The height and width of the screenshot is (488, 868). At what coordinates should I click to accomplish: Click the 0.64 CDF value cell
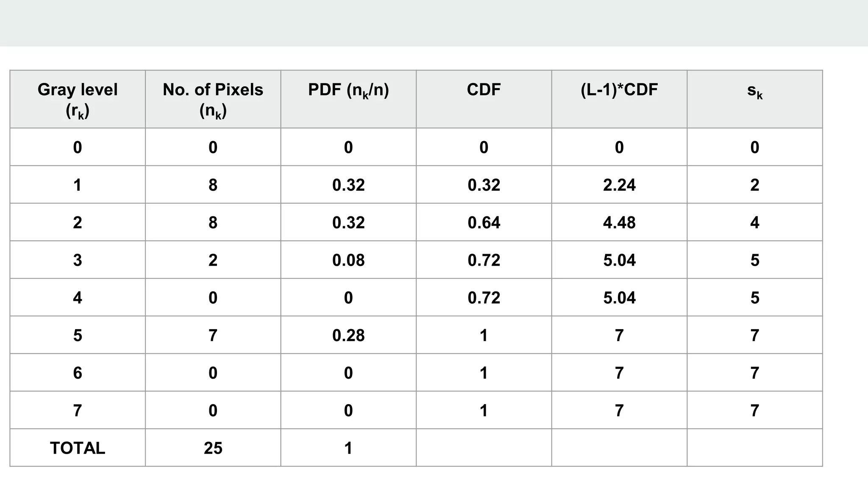pyautogui.click(x=484, y=222)
